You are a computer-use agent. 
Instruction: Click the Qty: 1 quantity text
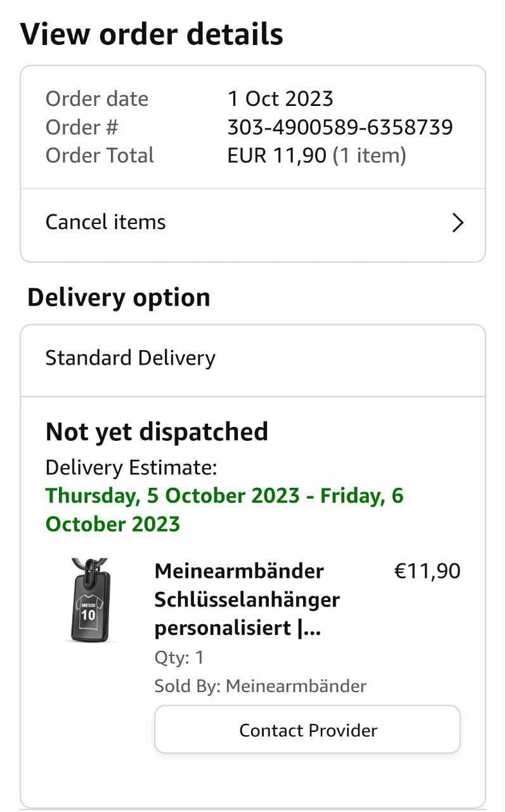(179, 657)
